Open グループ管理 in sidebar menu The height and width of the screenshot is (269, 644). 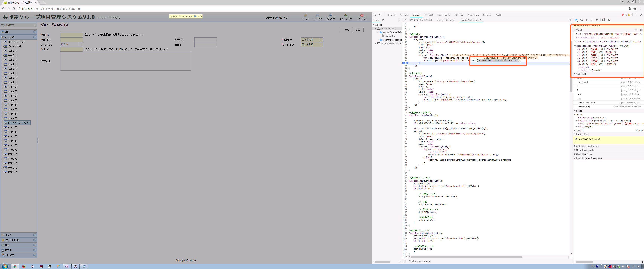pos(14,46)
